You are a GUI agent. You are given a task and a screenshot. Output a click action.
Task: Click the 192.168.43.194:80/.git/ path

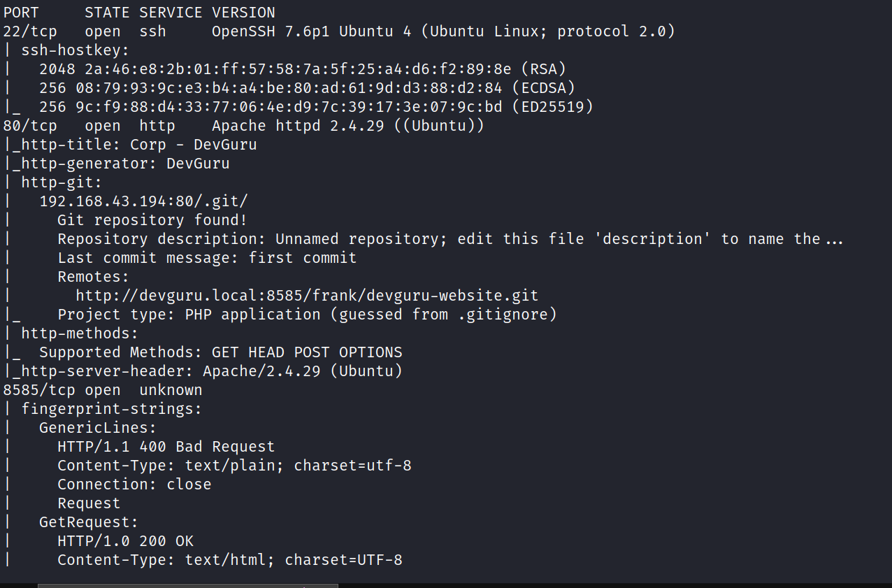[x=143, y=201]
